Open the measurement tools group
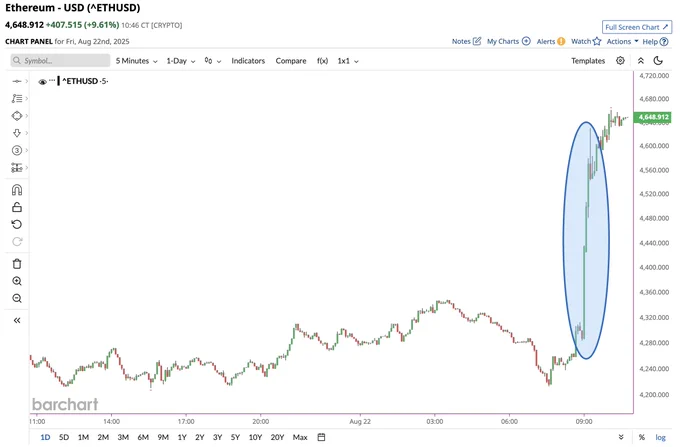 pyautogui.click(x=16, y=167)
